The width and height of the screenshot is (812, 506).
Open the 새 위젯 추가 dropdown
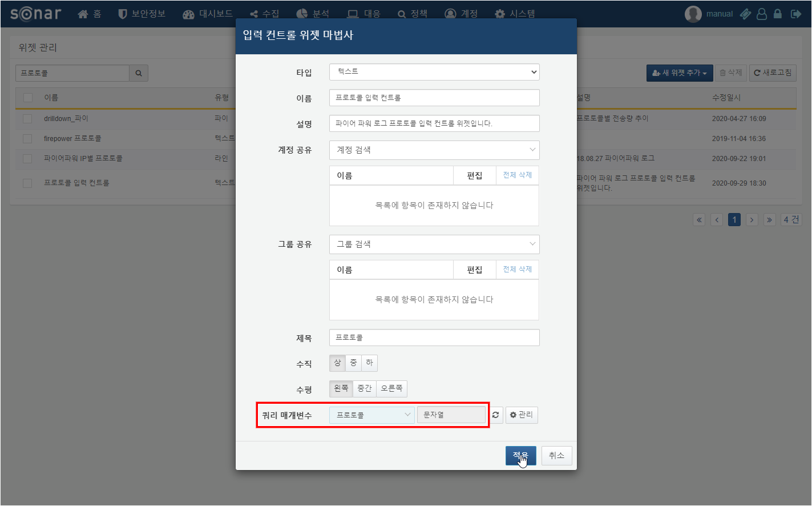point(680,73)
